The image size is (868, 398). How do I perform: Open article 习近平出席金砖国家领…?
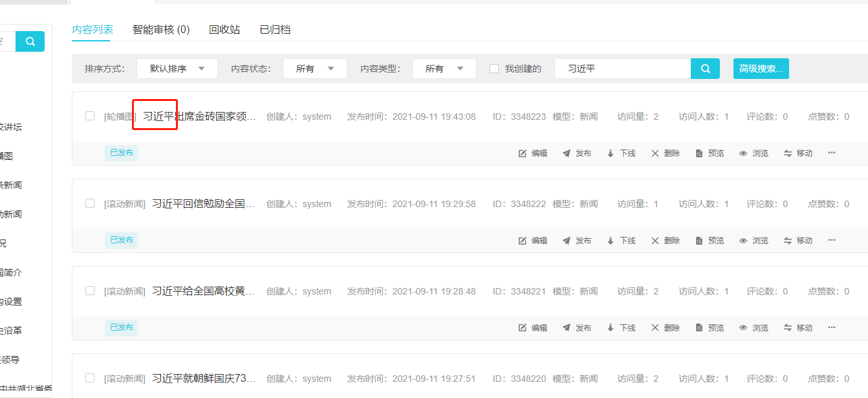[199, 116]
